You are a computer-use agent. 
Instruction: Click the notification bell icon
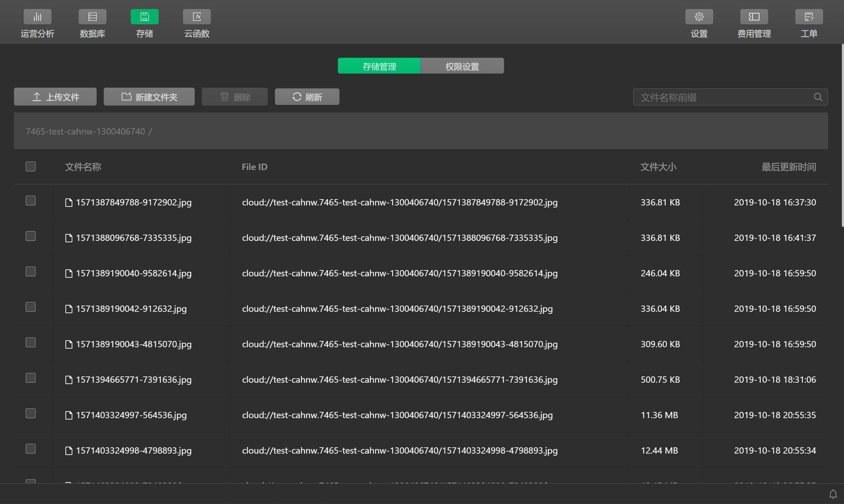833,494
